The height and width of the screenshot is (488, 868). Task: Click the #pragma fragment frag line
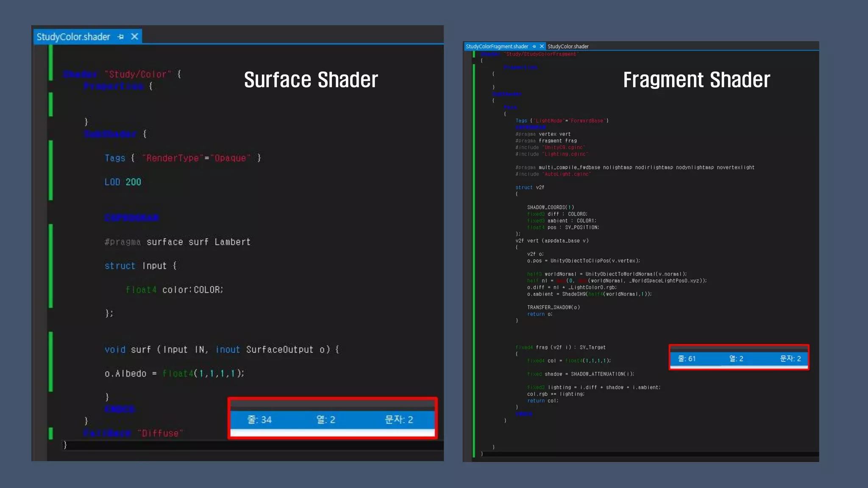[x=546, y=141]
